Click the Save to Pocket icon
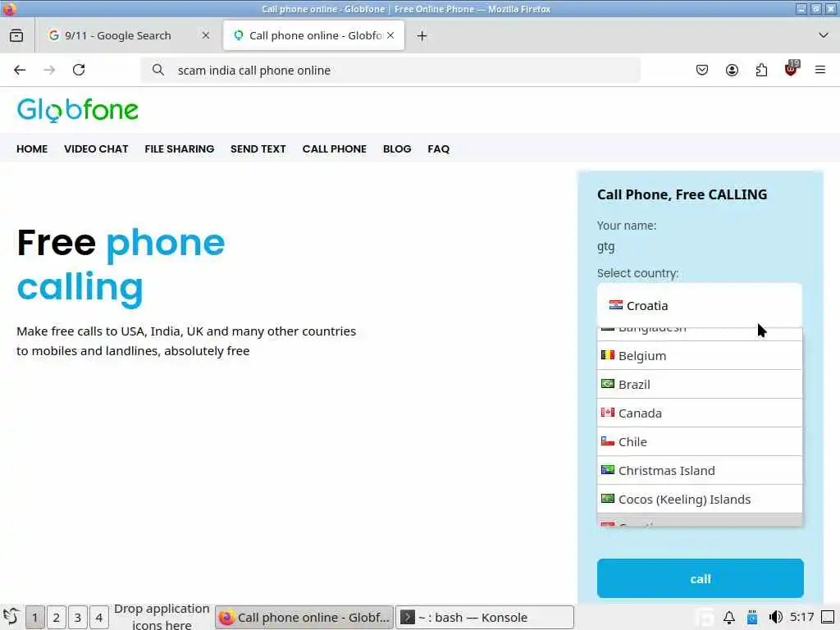 click(x=702, y=71)
